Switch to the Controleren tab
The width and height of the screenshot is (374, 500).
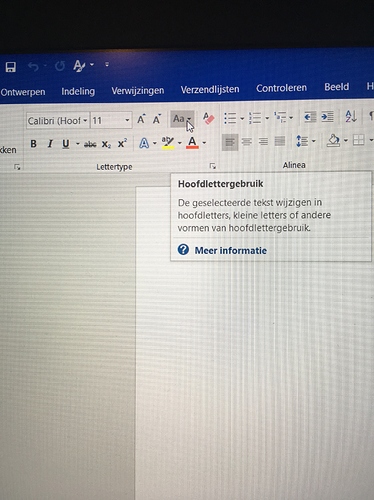(281, 88)
